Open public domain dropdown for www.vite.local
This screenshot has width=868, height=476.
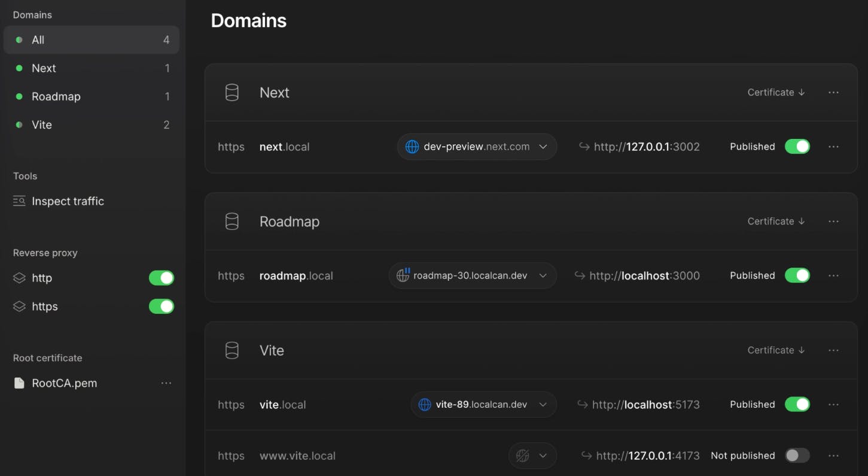[543, 456]
